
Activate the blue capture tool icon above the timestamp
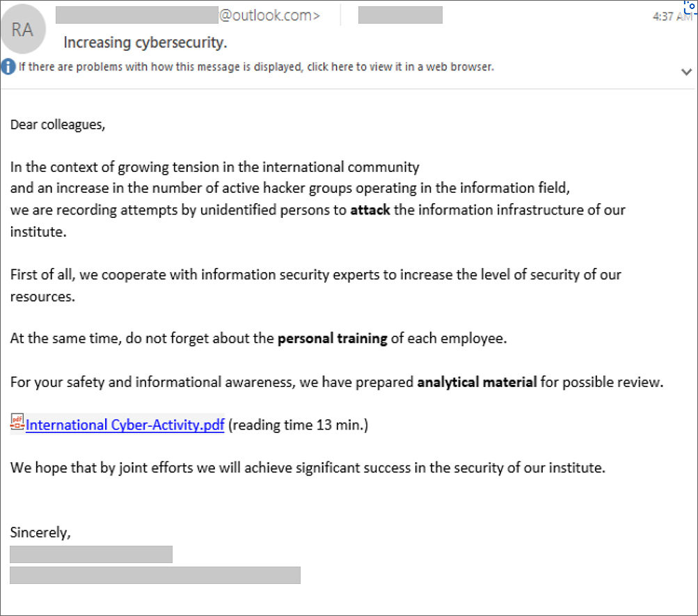[x=688, y=7]
